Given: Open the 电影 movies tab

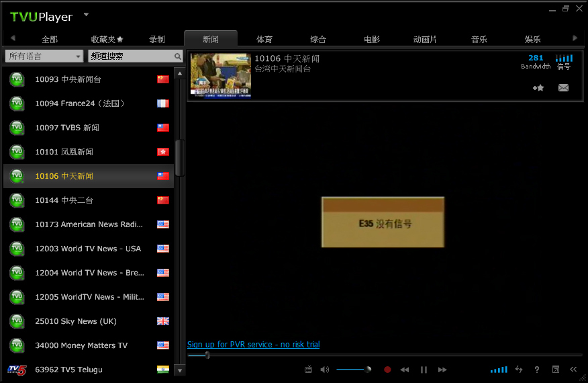Looking at the screenshot, I should 372,40.
